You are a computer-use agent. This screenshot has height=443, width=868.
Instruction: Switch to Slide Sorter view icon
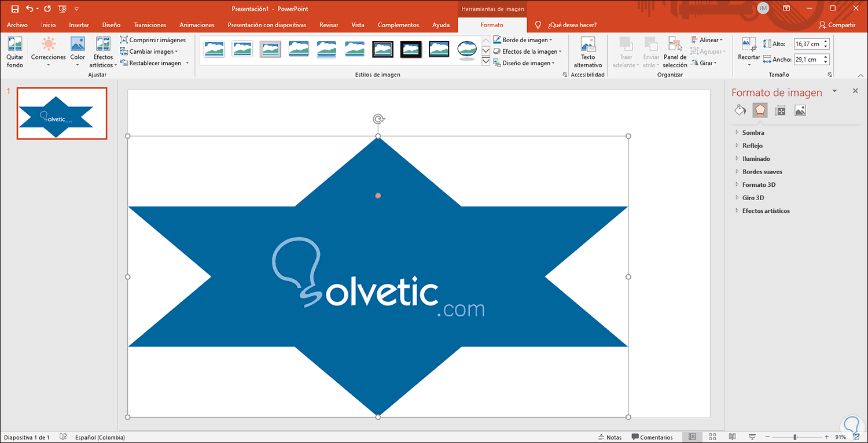point(712,437)
